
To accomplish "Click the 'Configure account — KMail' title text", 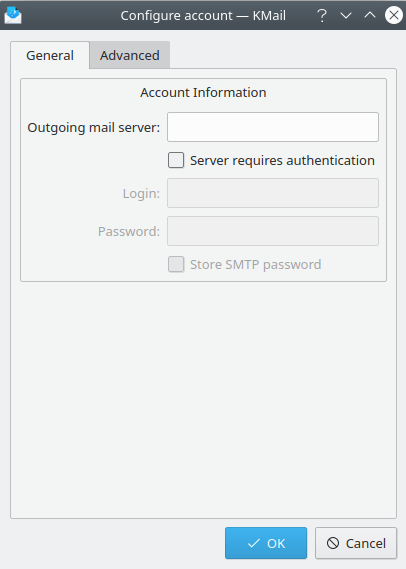I will point(203,16).
